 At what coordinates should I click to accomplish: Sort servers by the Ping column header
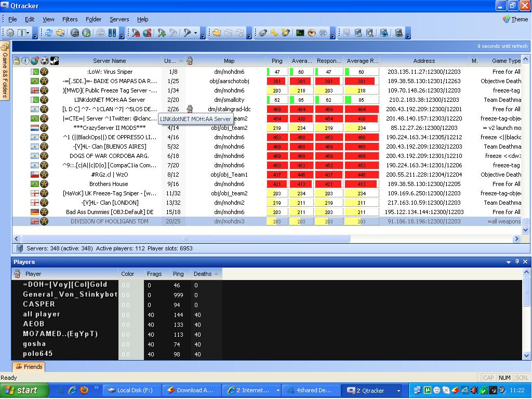[x=276, y=61]
